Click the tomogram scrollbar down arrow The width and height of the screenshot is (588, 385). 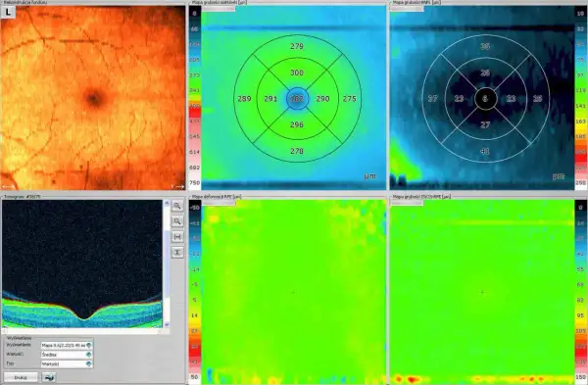167,324
